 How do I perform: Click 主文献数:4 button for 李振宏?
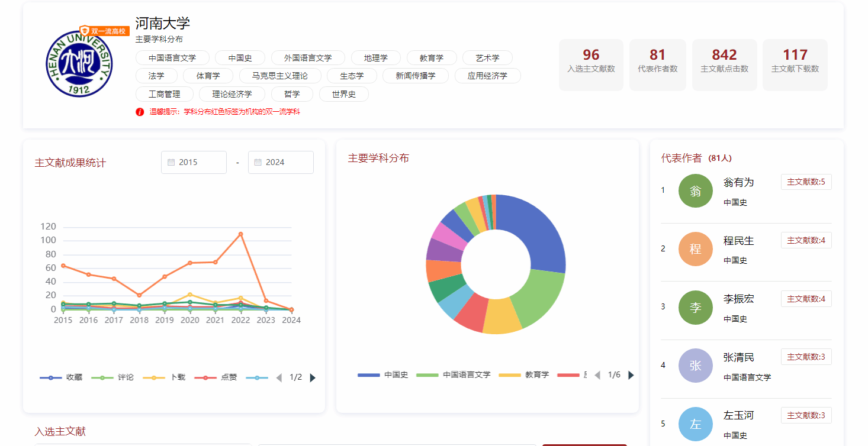(806, 299)
